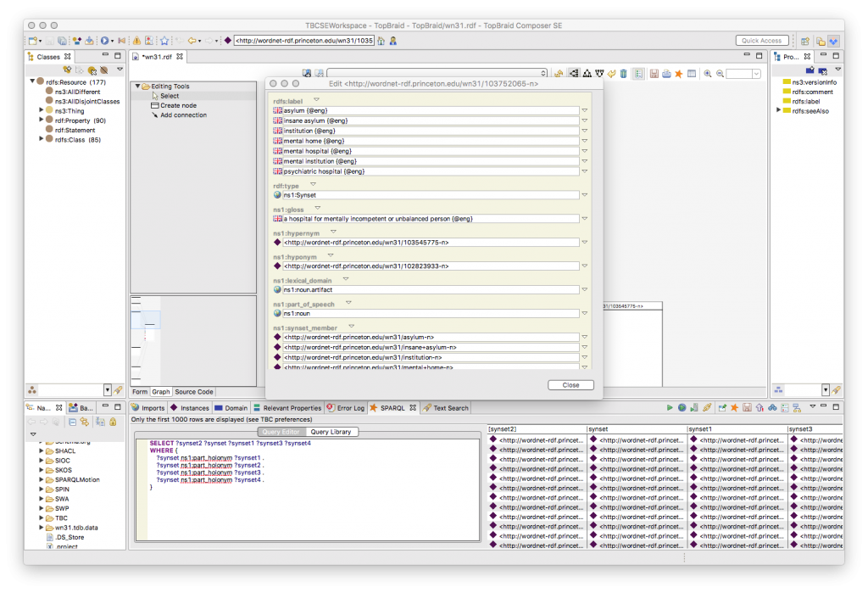Viewport: 868px width, 593px height.
Task: Click the binoculars icon in SPARQL toolbar
Action: [772, 408]
